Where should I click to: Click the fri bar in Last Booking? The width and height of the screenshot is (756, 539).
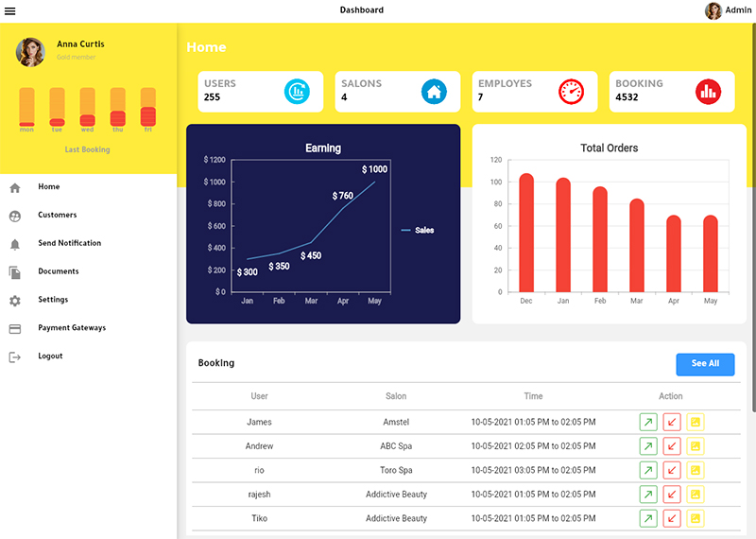coord(148,107)
